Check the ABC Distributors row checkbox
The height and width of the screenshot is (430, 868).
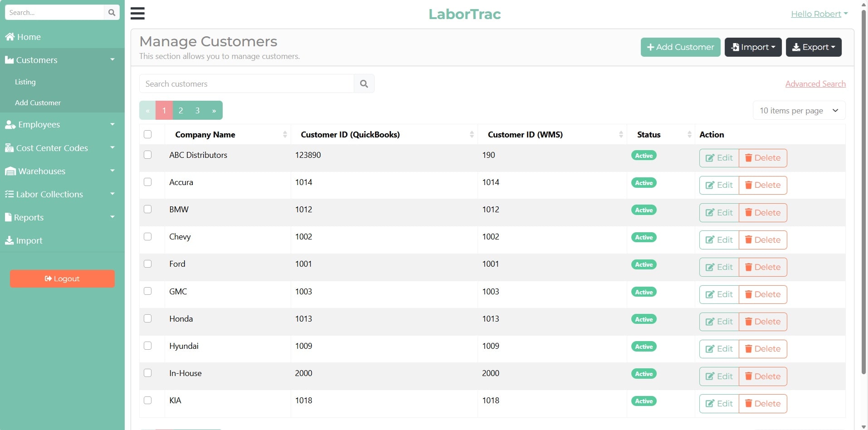click(x=148, y=155)
